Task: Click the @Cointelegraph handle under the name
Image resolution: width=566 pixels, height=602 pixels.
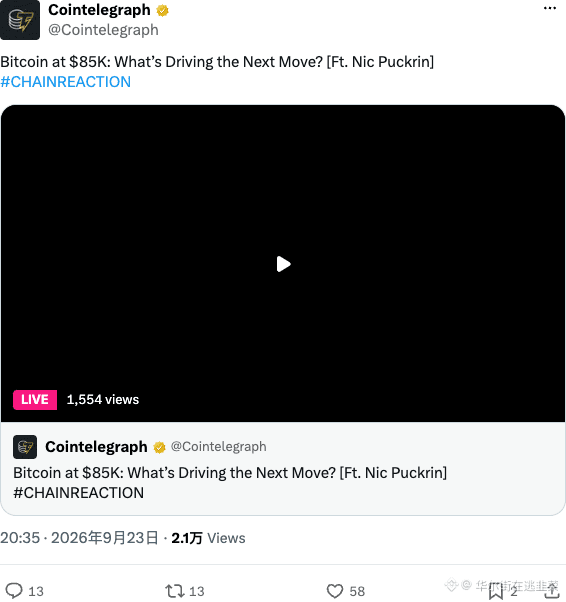Action: point(103,30)
